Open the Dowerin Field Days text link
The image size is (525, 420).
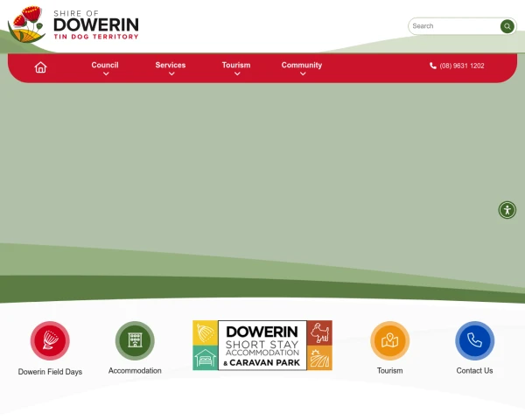50,372
